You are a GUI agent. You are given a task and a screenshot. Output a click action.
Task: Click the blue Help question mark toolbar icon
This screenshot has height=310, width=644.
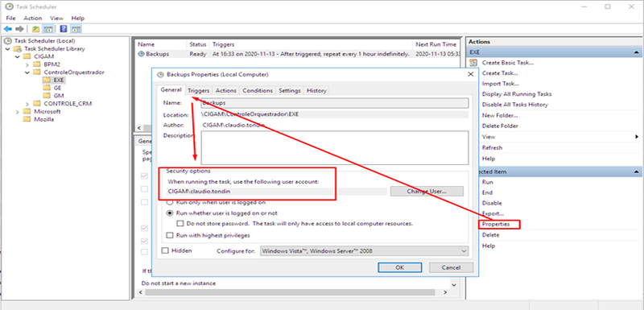pyautogui.click(x=64, y=29)
